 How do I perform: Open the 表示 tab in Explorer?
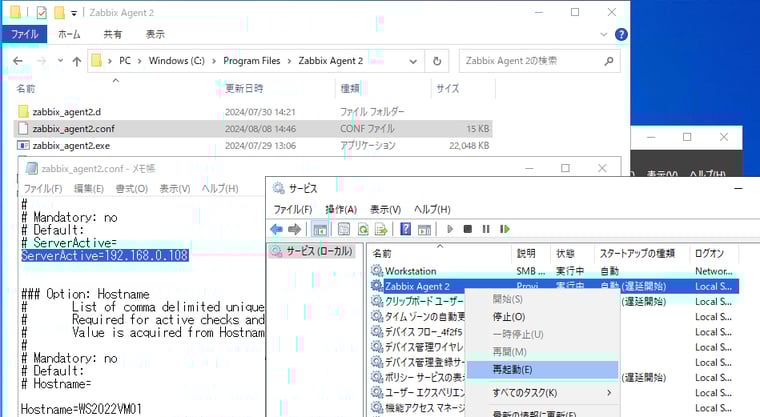point(155,34)
